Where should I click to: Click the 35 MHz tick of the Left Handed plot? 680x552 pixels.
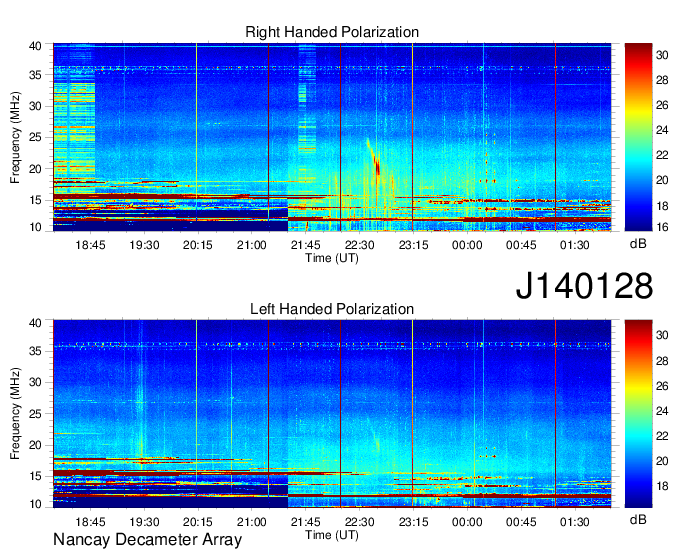coord(35,351)
